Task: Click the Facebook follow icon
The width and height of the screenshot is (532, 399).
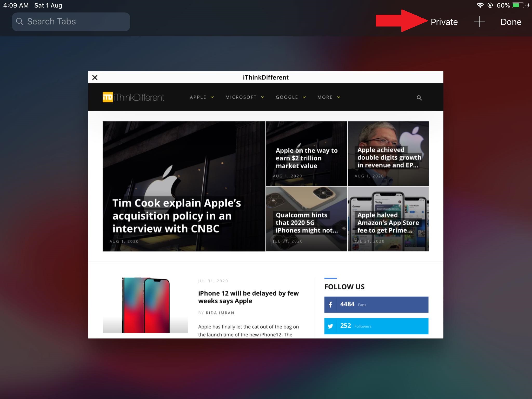Action: click(331, 304)
